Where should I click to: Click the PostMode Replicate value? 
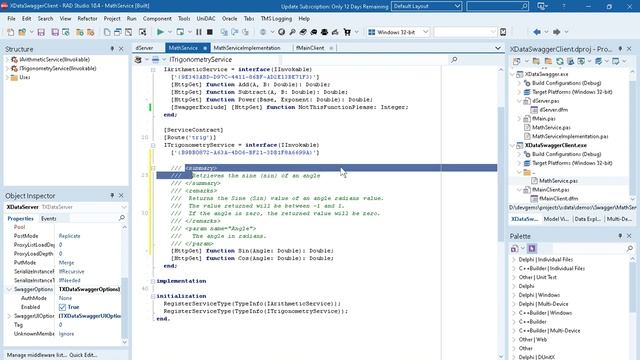pos(69,236)
